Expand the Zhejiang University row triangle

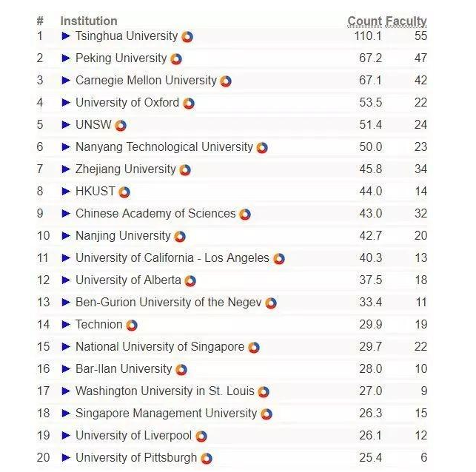(66, 169)
